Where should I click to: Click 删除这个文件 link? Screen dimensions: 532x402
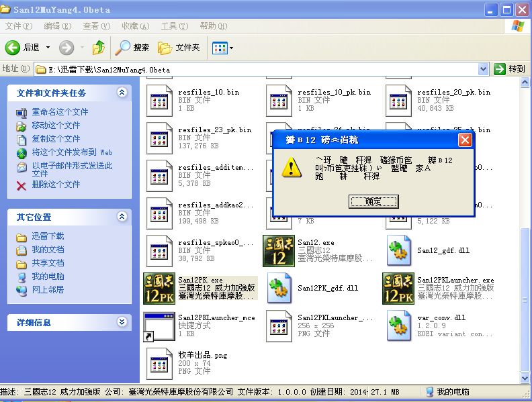coord(56,185)
